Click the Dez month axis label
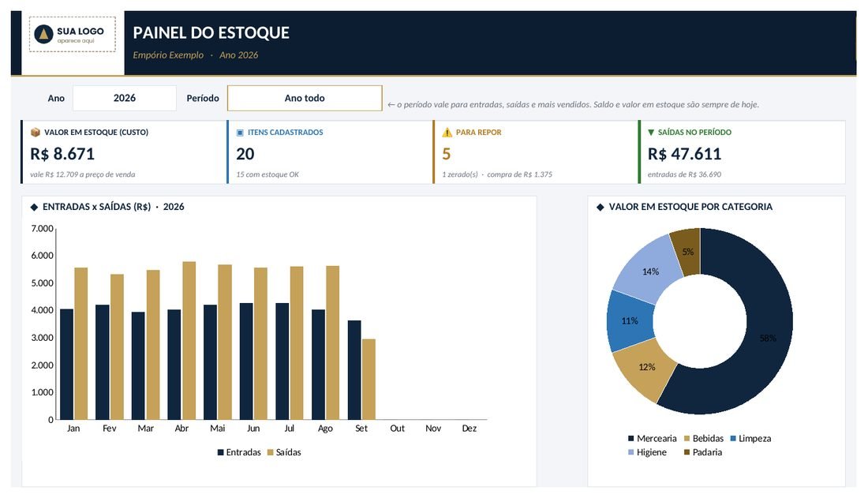Viewport: 868px width, 498px height. [469, 429]
